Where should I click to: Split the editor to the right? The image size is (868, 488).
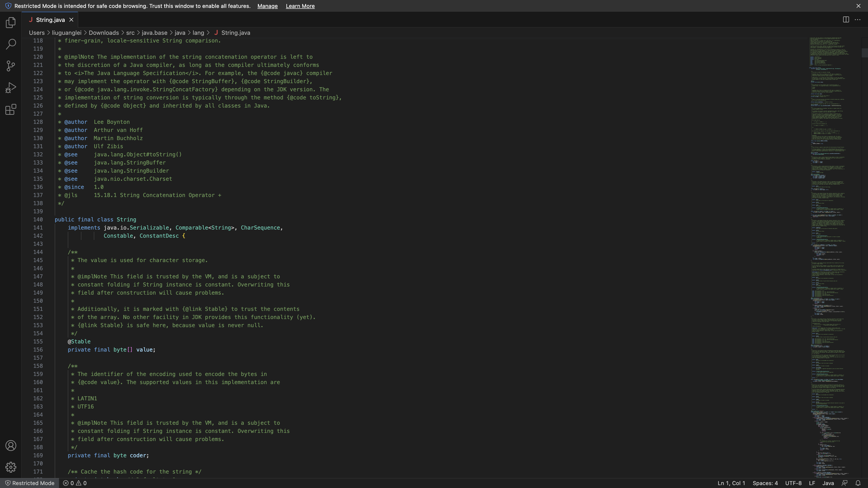[x=846, y=19]
